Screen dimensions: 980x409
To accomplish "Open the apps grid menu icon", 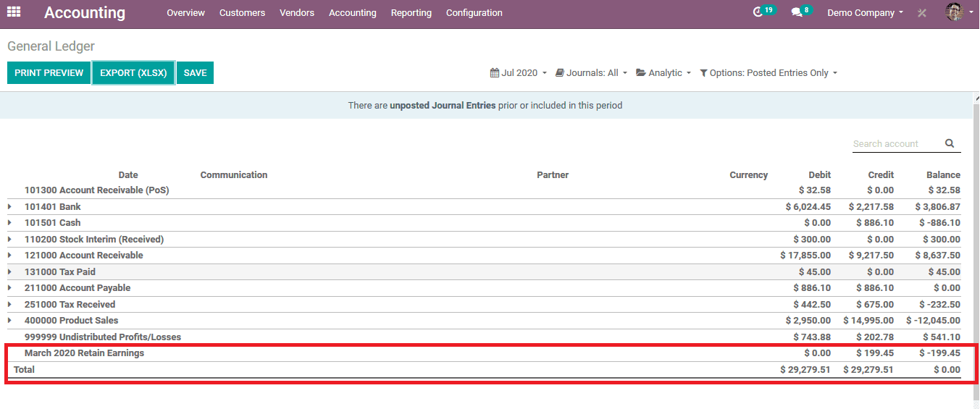I will [x=14, y=12].
